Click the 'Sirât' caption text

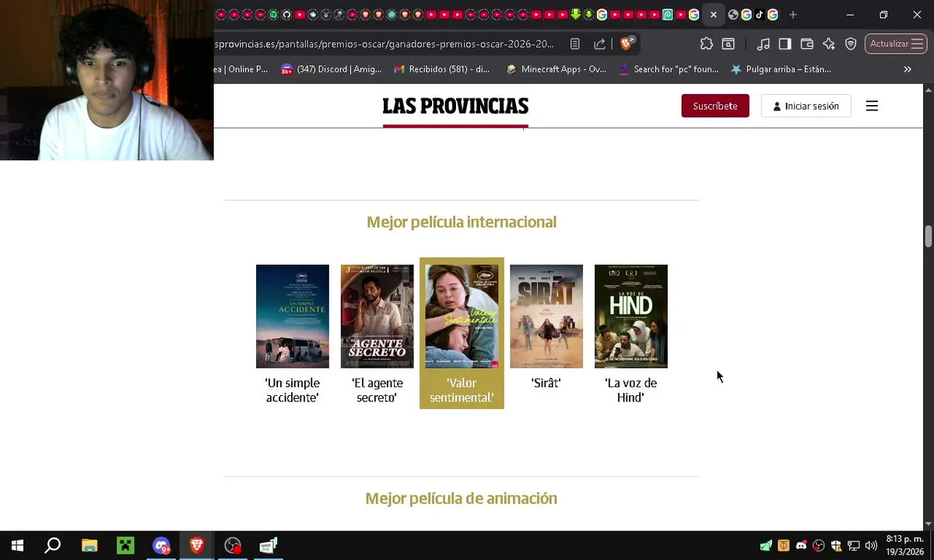pyautogui.click(x=546, y=383)
